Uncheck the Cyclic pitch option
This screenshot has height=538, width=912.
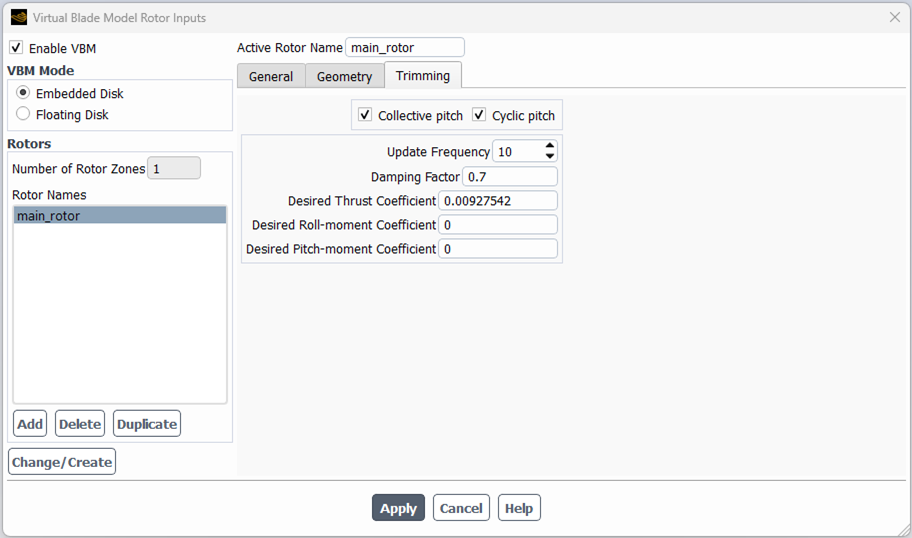[x=479, y=115]
